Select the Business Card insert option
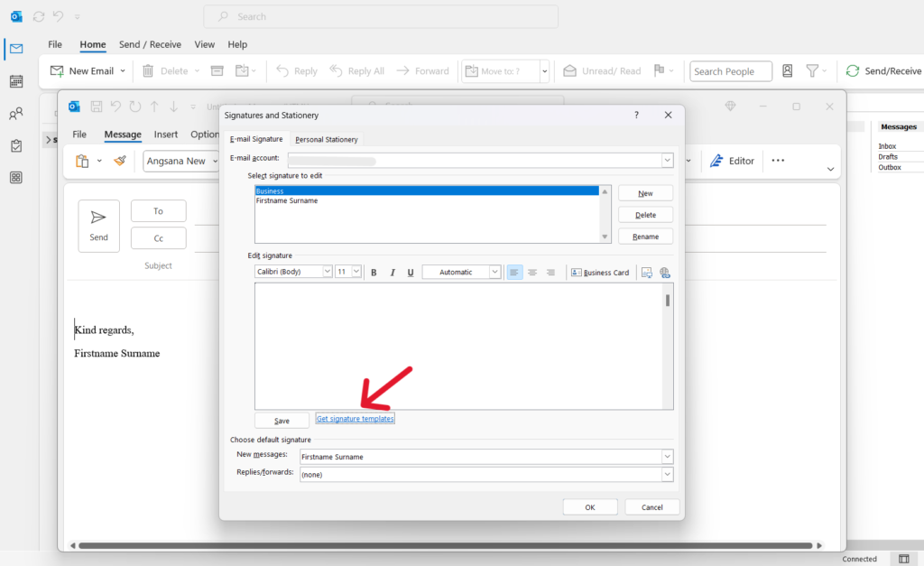This screenshot has height=566, width=924. point(600,272)
